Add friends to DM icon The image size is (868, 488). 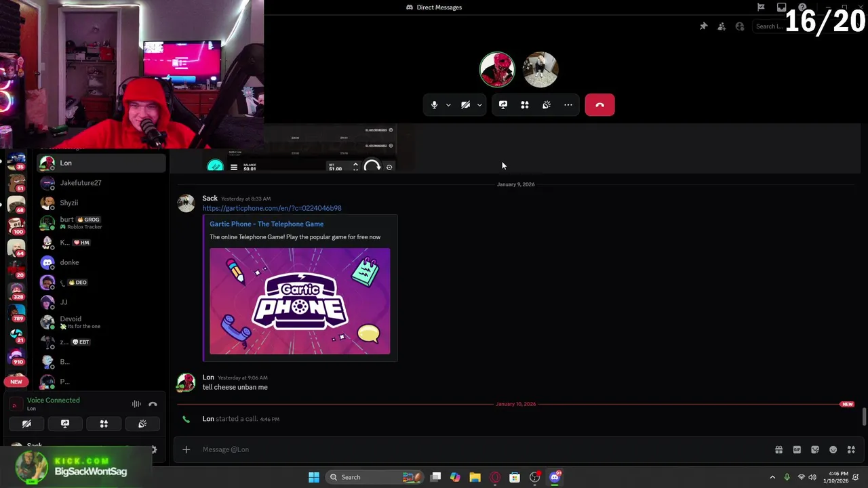point(722,26)
